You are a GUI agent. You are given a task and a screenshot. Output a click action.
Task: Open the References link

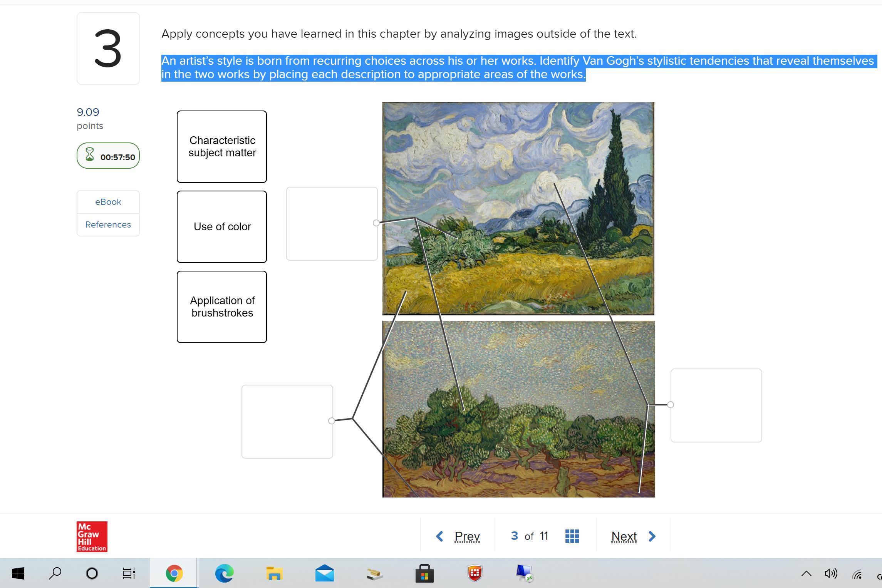[108, 225]
